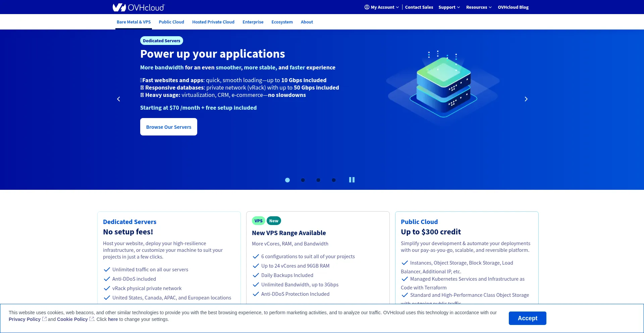The width and height of the screenshot is (644, 333).
Task: Click checkmark beside 'vRack physical private network'
Action: click(107, 288)
